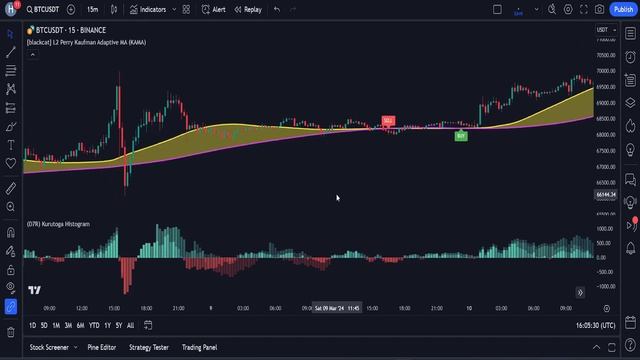Viewport: 640px width, 360px height.
Task: Open the news panel icon
Action: [630, 80]
